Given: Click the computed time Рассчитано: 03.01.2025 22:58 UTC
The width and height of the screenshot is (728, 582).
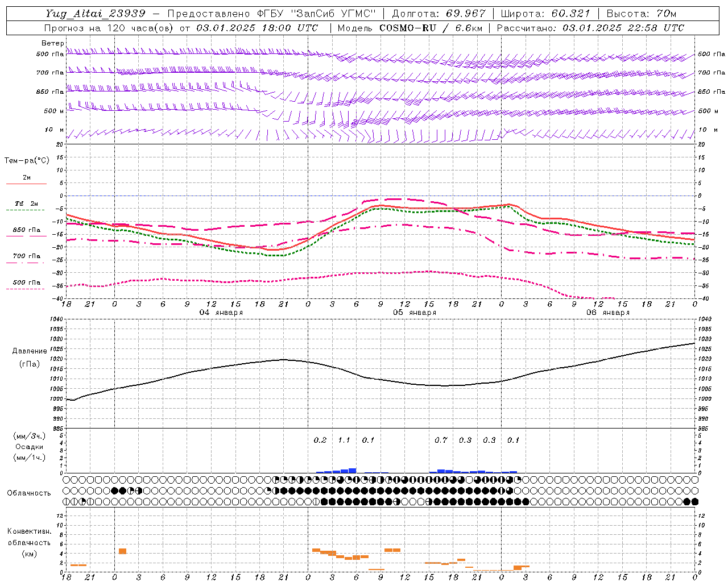Looking at the screenshot, I should (x=590, y=28).
